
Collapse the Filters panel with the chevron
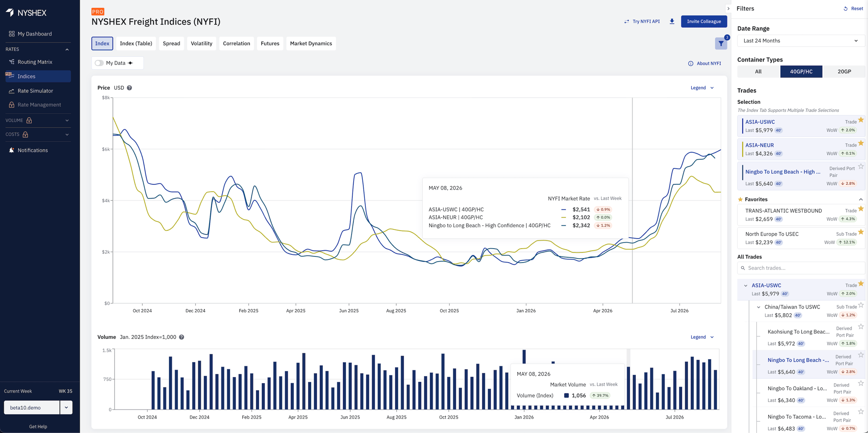(728, 9)
